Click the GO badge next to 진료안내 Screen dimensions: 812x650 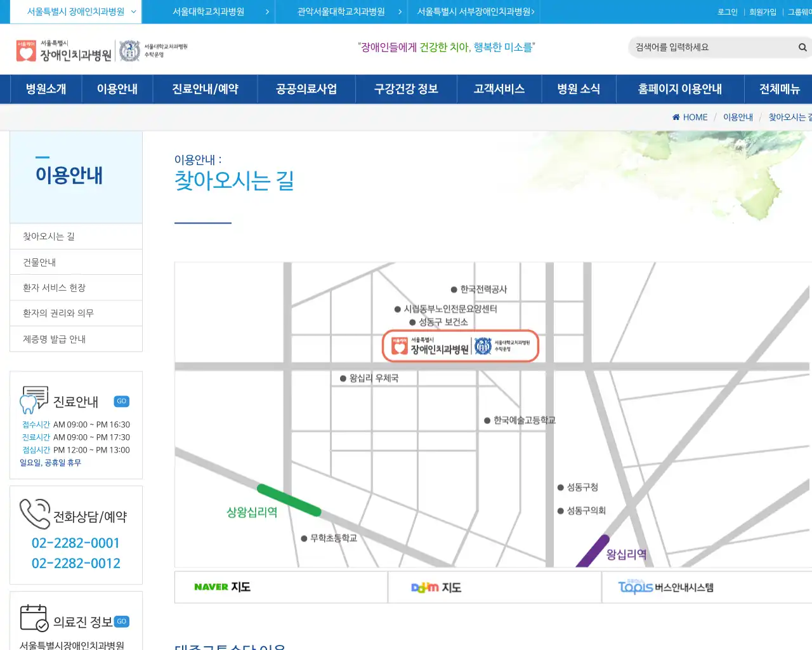tap(122, 401)
